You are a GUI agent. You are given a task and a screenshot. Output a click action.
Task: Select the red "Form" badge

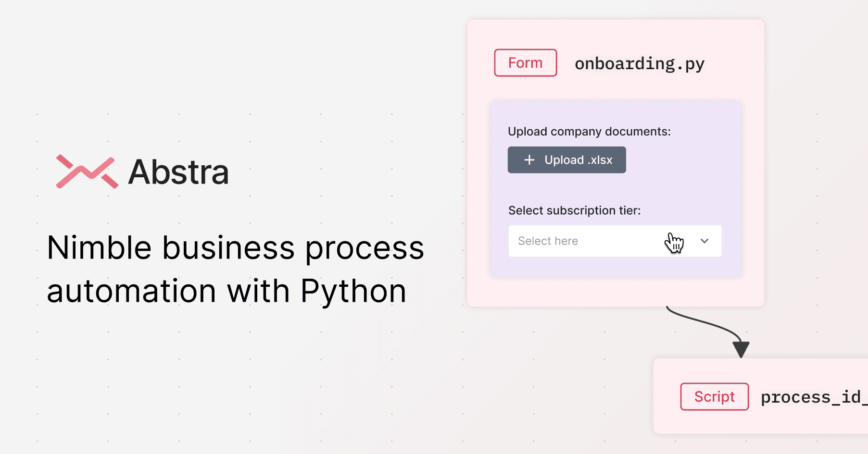525,63
